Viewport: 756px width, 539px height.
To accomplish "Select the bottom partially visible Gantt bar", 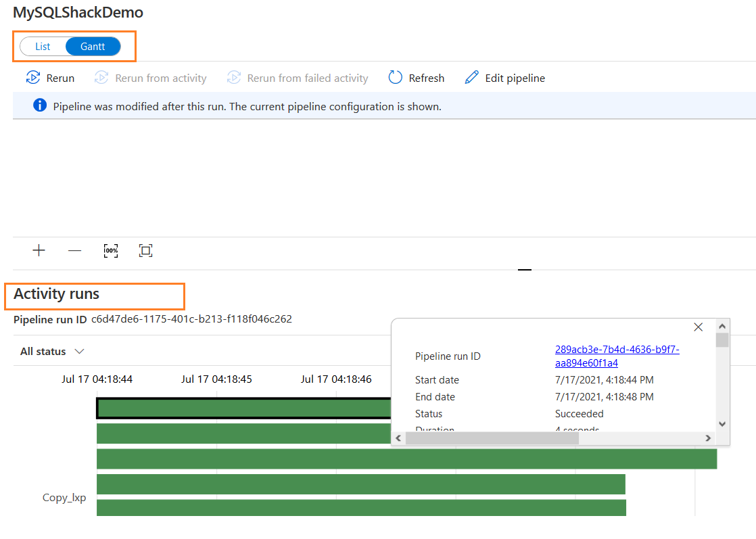I will tap(361, 508).
